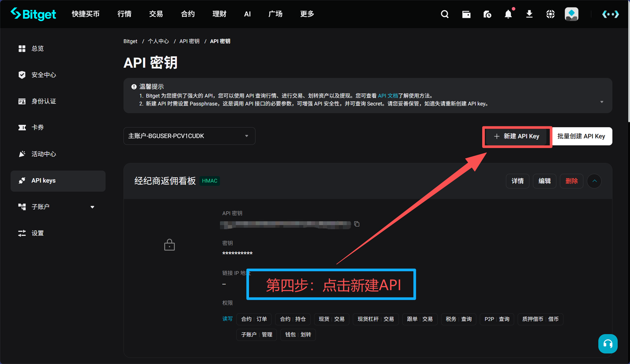The image size is (630, 364).
Task: Click the HMAC tag
Action: pos(209,181)
